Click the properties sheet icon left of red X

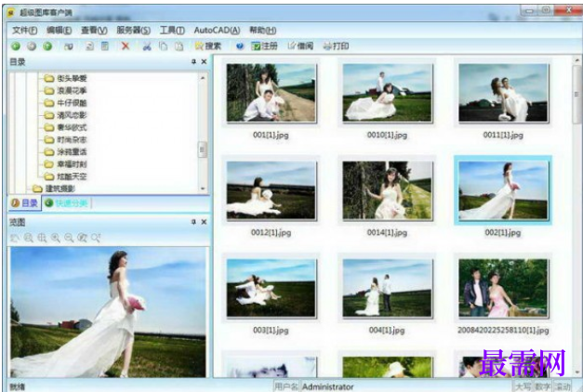[105, 46]
